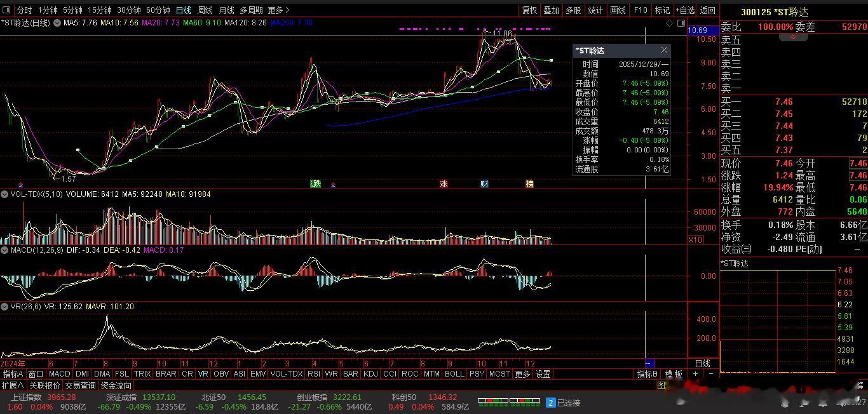This screenshot has width=868, height=414.
Task: Select the KDJ indicator tab
Action: point(370,374)
